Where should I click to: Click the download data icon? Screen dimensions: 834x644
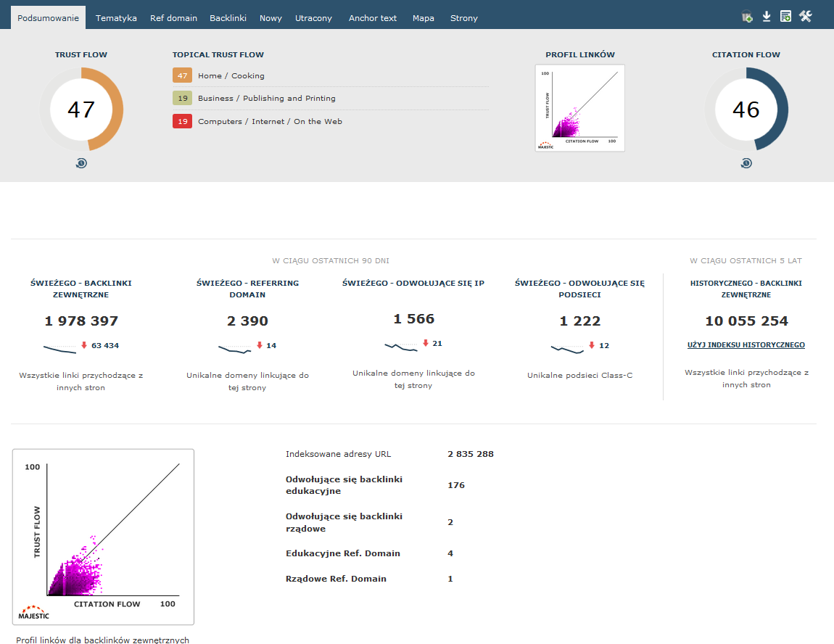[x=767, y=17]
